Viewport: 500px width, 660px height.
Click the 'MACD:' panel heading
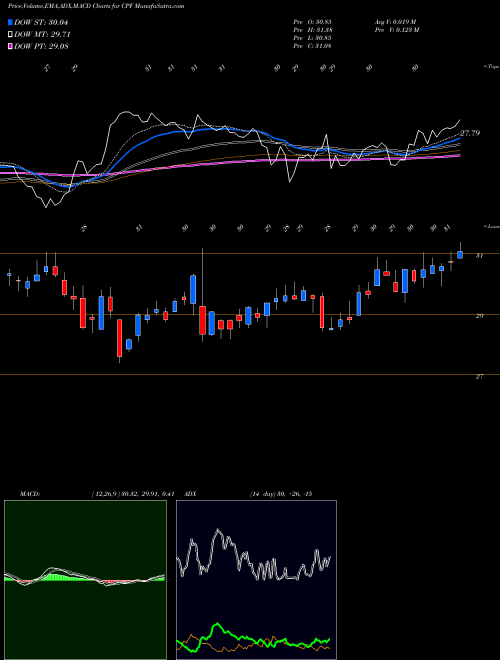30,494
